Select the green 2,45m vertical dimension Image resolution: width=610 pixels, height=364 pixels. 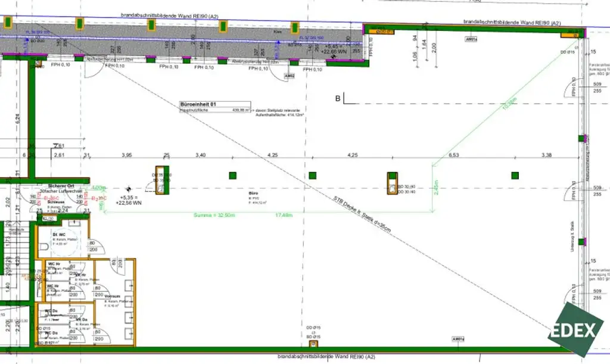click(435, 186)
